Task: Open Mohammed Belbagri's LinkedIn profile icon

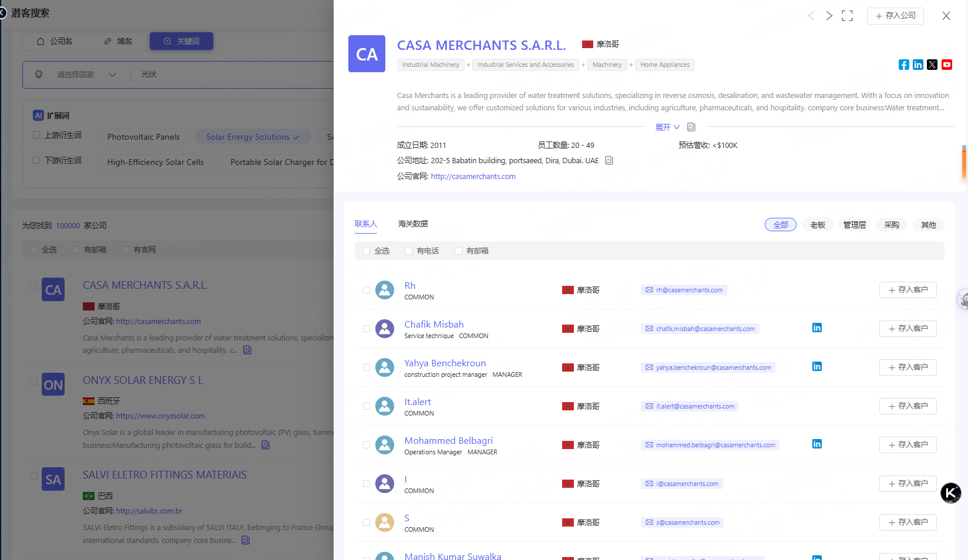Action: pos(816,444)
